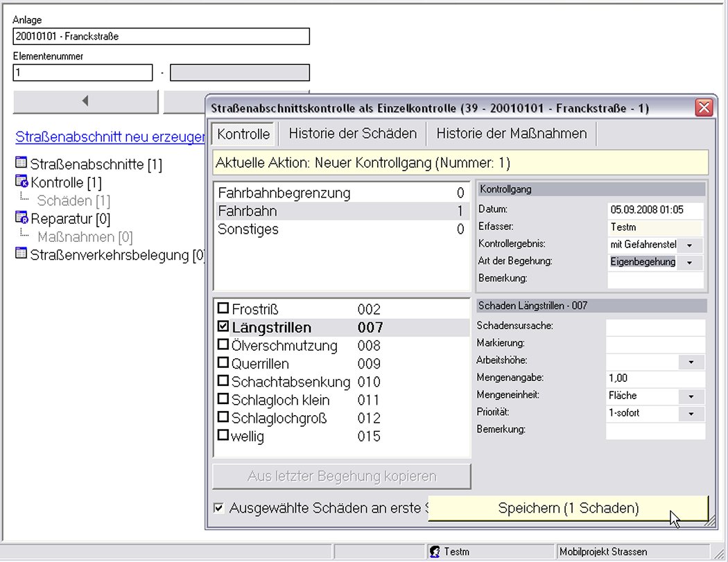Open the Priorität dropdown arrow
728x562 pixels.
click(x=691, y=414)
